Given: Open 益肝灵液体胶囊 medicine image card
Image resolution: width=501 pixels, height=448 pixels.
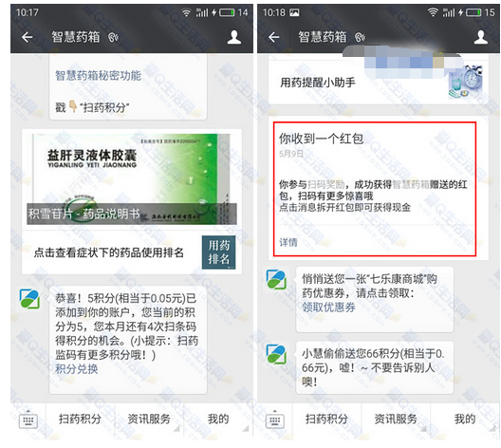Looking at the screenshot, I should [132, 179].
